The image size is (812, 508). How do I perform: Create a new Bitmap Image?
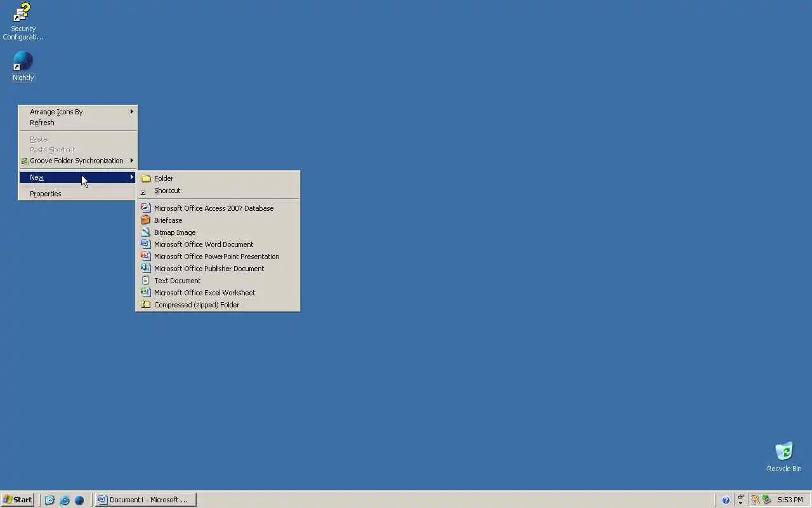(x=218, y=232)
